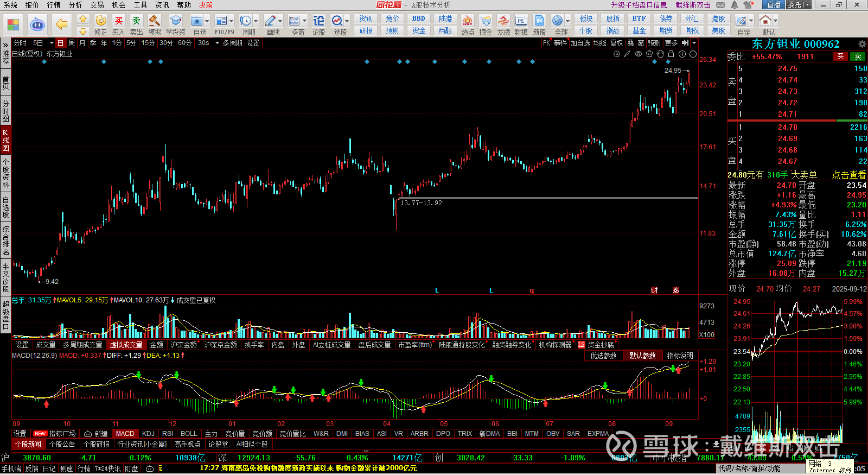The width and height of the screenshot is (868, 475).
Task: Click the zoom-out minus circle above the chart
Action: pyautogui.click(x=693, y=54)
